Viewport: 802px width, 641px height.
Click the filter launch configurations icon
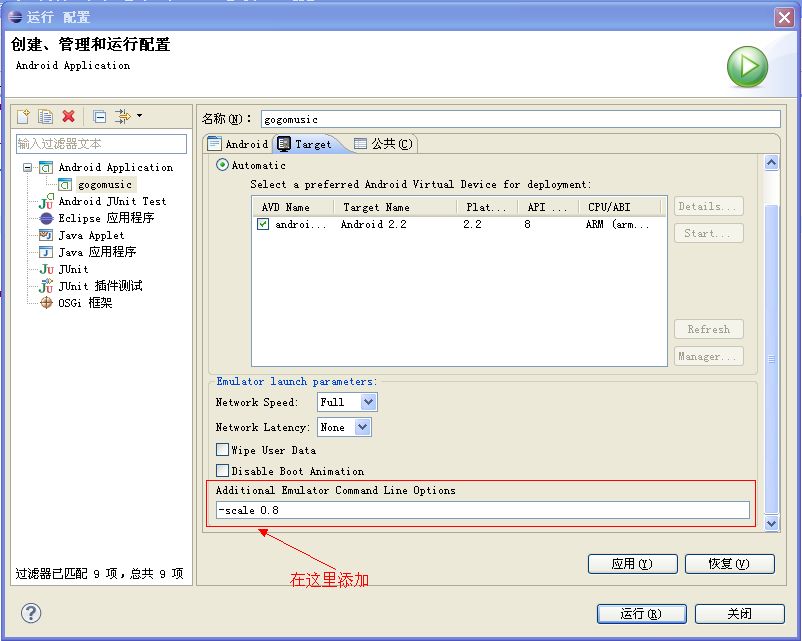(123, 117)
